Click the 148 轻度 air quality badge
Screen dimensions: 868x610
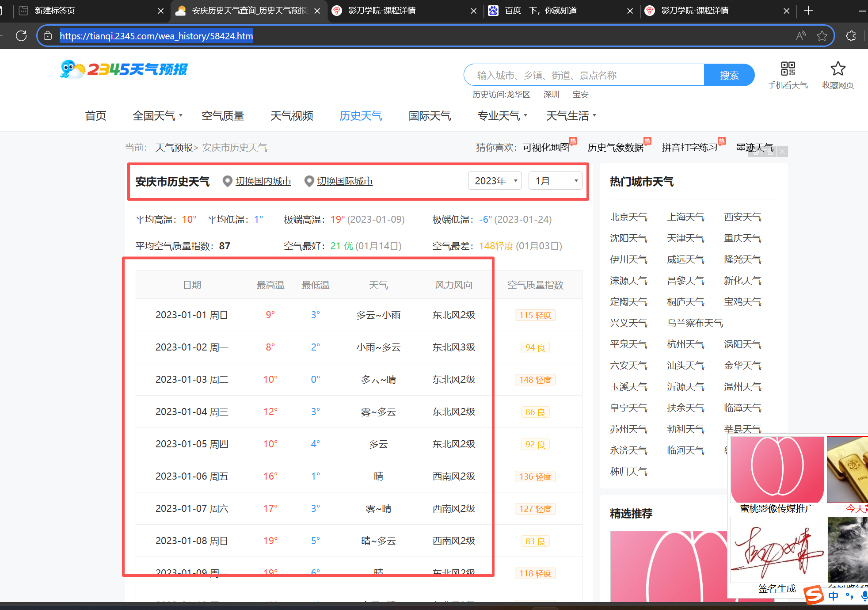coord(535,380)
